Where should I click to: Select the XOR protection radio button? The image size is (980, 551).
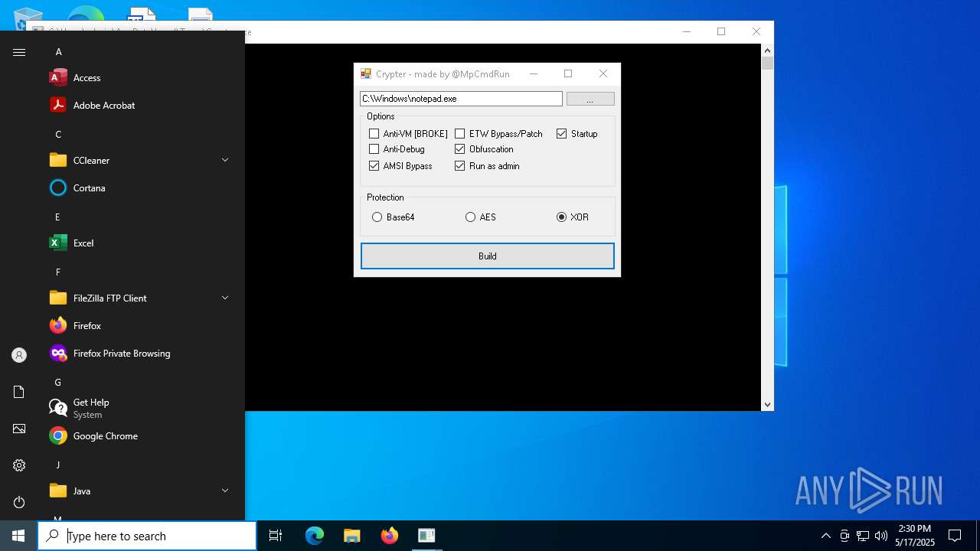561,217
